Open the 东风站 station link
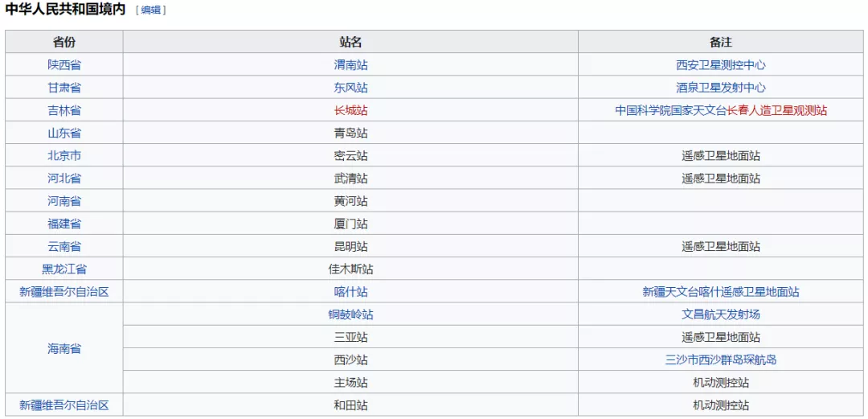 pos(350,88)
